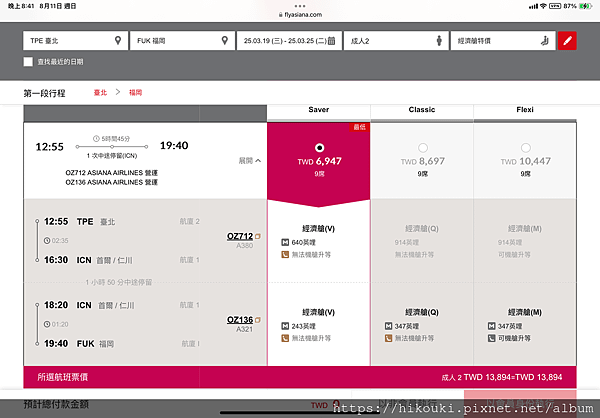Open the travel dates 25.03.19 - 25.03.25 field
This screenshot has height=418, width=600.
289,41
